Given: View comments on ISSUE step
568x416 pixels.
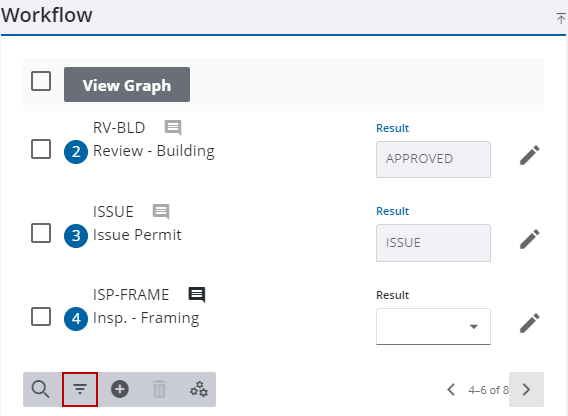Looking at the screenshot, I should coord(161,211).
